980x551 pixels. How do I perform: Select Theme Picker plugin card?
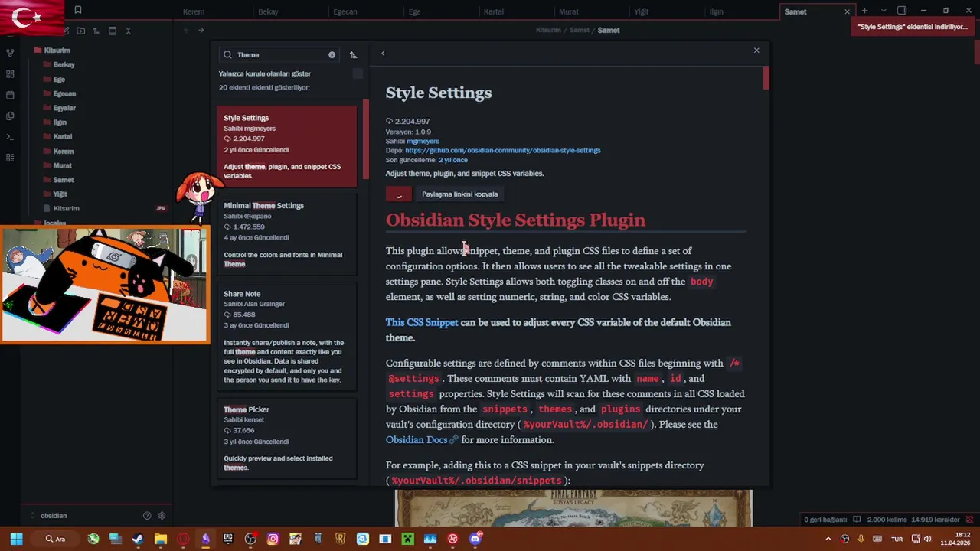(x=287, y=439)
